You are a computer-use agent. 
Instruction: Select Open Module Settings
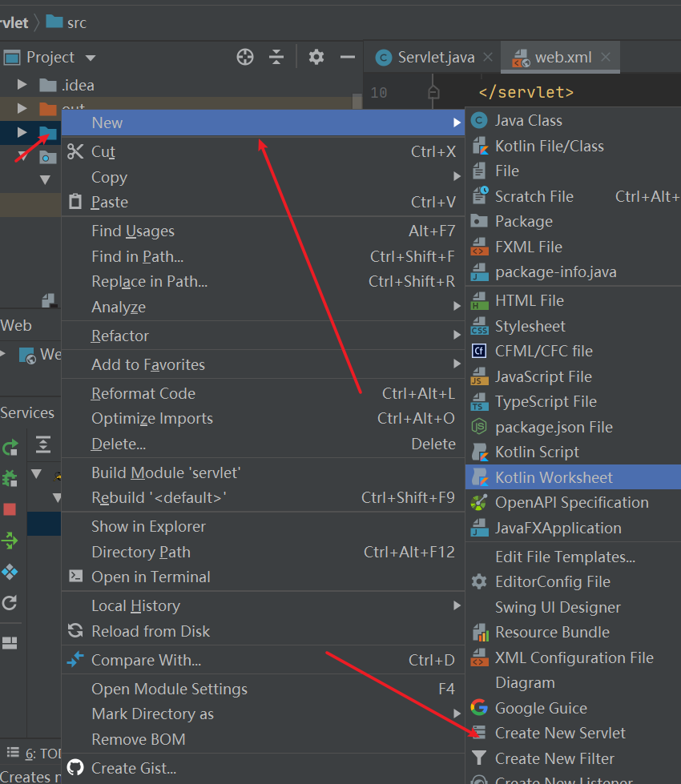[x=264, y=689]
